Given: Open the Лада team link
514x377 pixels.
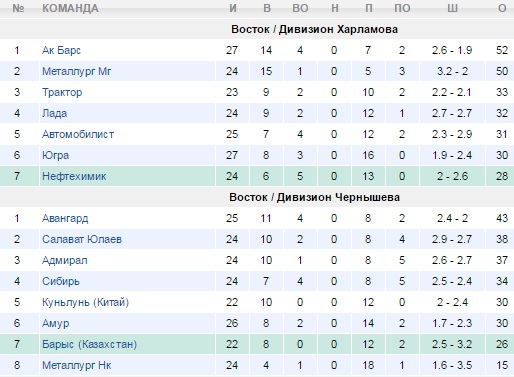Looking at the screenshot, I should (x=54, y=113).
